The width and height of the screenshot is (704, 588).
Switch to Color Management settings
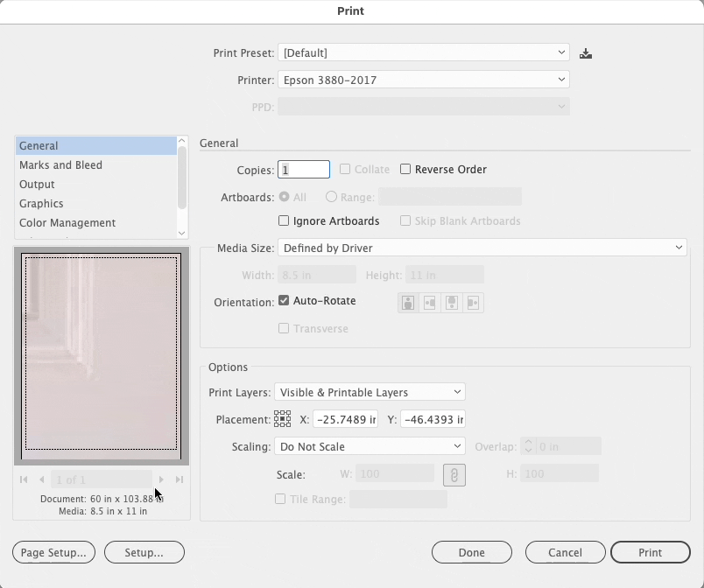67,222
